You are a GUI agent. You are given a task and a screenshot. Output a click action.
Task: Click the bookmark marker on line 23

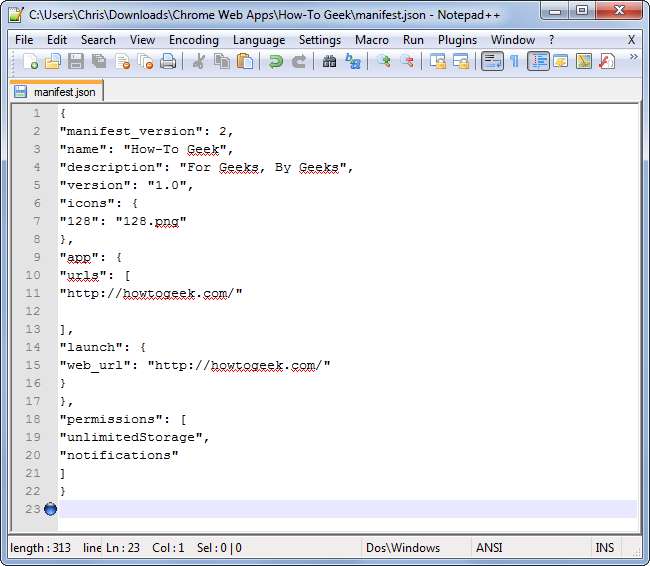click(x=51, y=509)
